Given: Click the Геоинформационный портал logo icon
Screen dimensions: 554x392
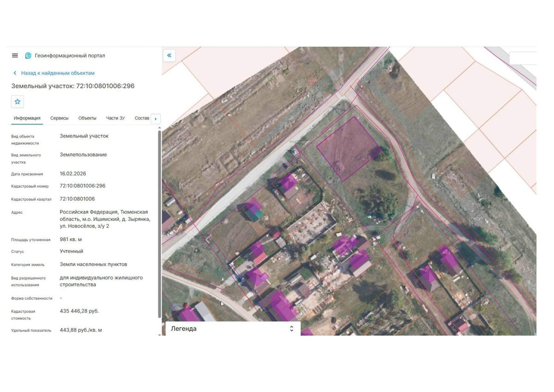Looking at the screenshot, I should coord(28,55).
